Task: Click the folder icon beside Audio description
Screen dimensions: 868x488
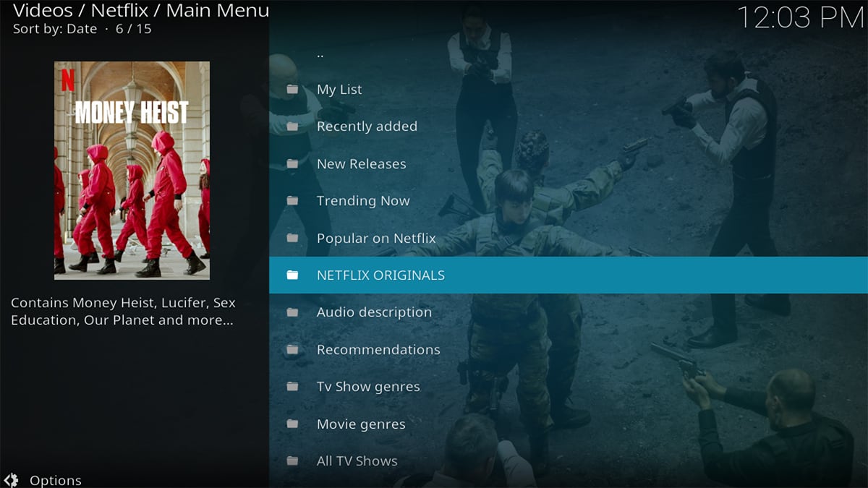Action: 292,312
